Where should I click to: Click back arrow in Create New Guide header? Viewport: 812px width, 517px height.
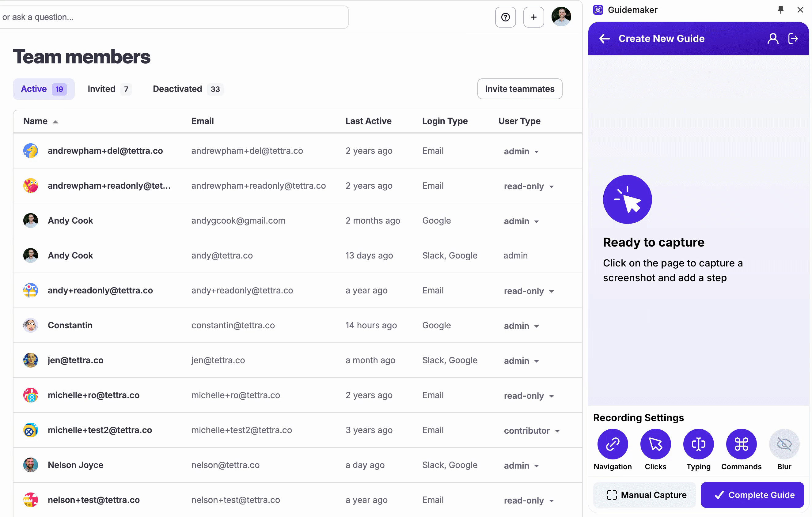[604, 39]
